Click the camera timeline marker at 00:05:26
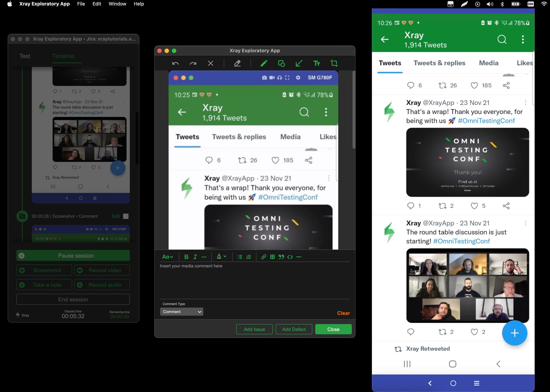This screenshot has height=392, width=550. [22, 216]
